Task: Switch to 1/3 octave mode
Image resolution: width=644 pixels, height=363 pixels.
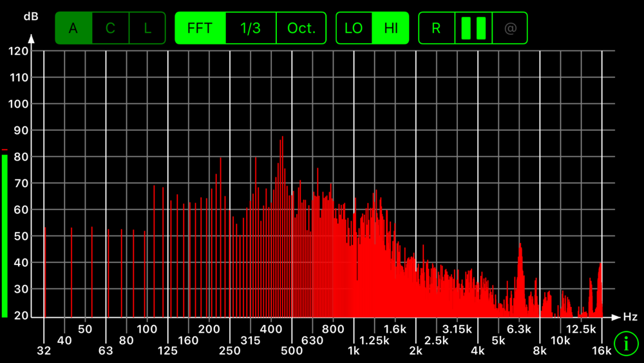Action: (251, 28)
